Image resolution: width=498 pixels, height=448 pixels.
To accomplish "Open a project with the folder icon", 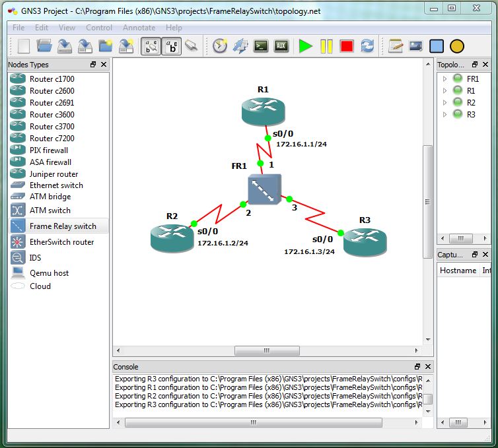I will [44, 46].
